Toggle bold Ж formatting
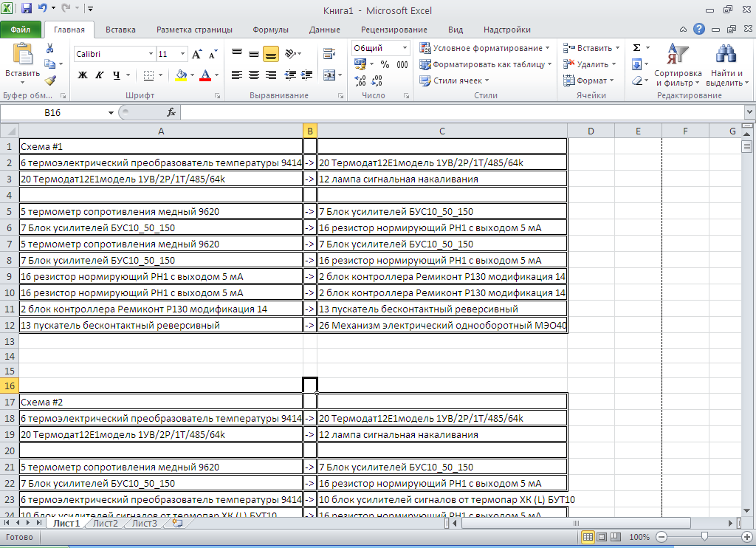Screen dimensions: 756x548 coord(83,75)
